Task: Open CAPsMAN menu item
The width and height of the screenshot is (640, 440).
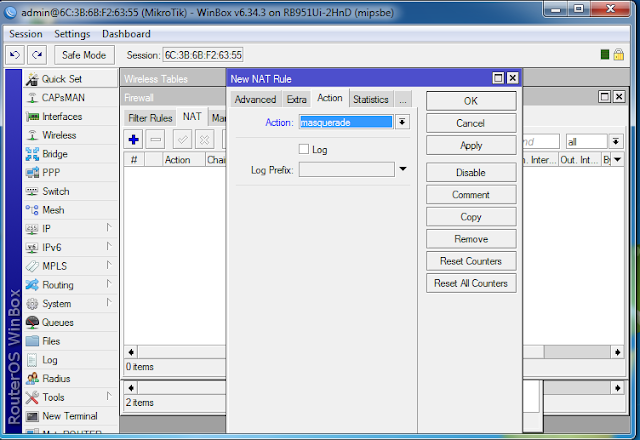Action: tap(70, 98)
